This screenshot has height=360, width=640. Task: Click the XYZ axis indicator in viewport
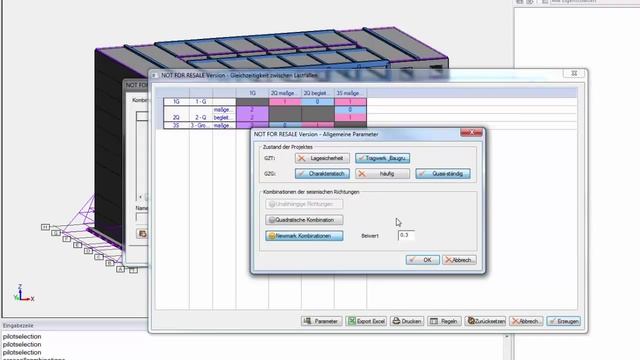[23, 294]
